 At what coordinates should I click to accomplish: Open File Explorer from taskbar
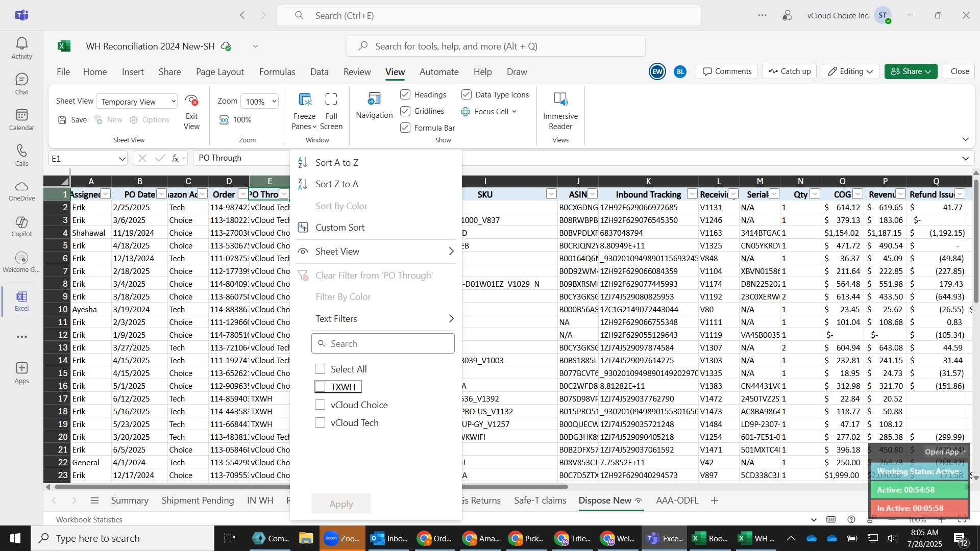click(x=306, y=538)
